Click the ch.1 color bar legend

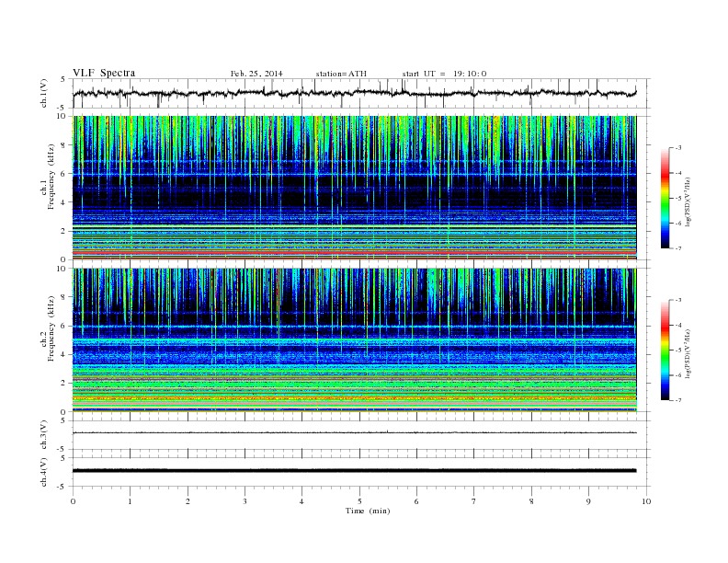point(665,198)
